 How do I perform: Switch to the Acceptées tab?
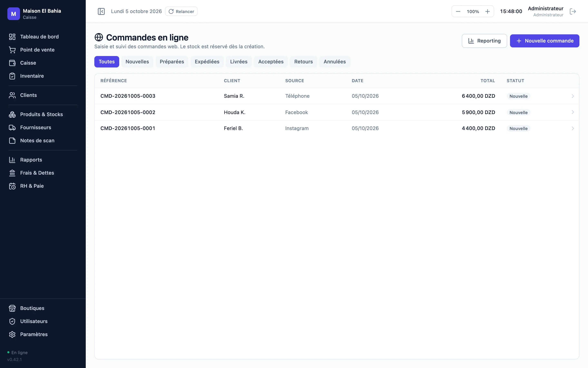click(x=271, y=62)
